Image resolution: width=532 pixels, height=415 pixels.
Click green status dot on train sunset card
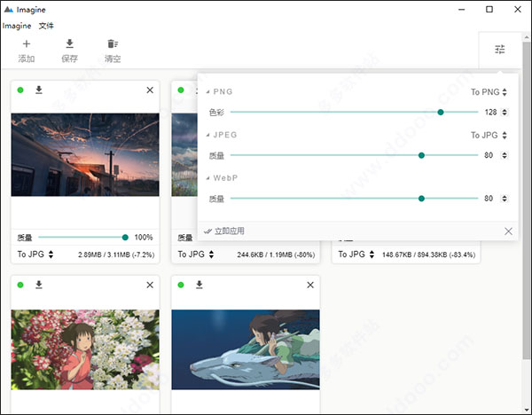click(20, 90)
